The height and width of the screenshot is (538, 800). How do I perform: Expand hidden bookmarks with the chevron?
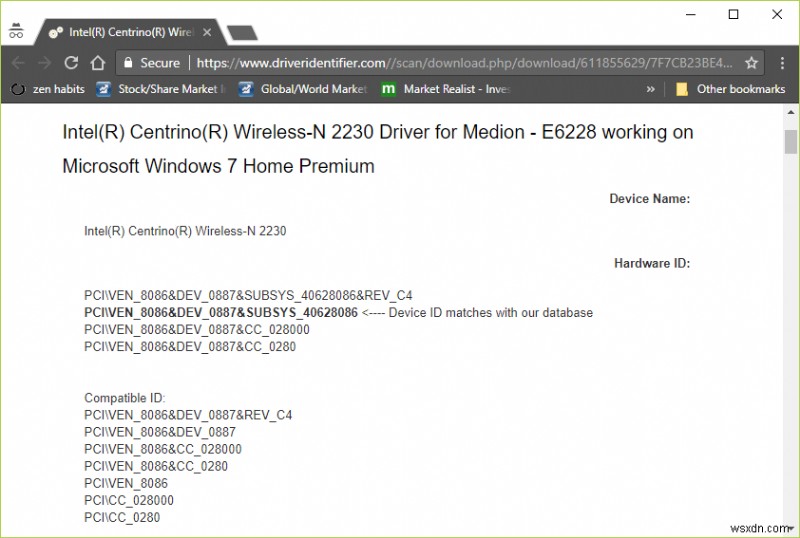pos(650,89)
